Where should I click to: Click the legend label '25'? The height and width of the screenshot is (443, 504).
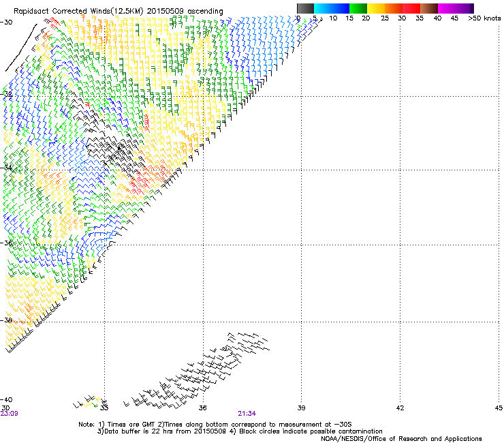coord(385,18)
